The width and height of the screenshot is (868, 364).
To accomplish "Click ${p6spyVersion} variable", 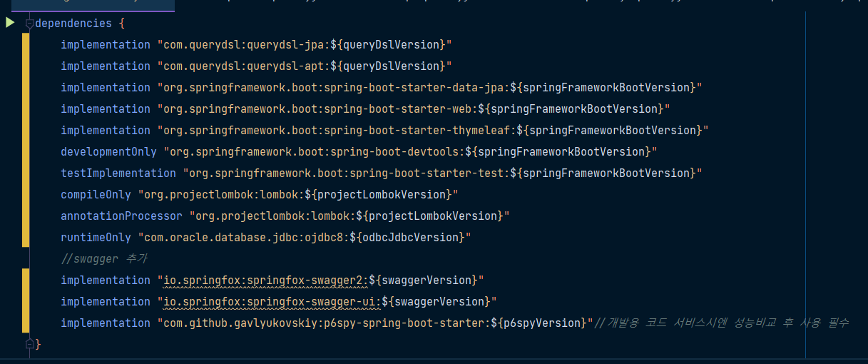I will pos(538,323).
